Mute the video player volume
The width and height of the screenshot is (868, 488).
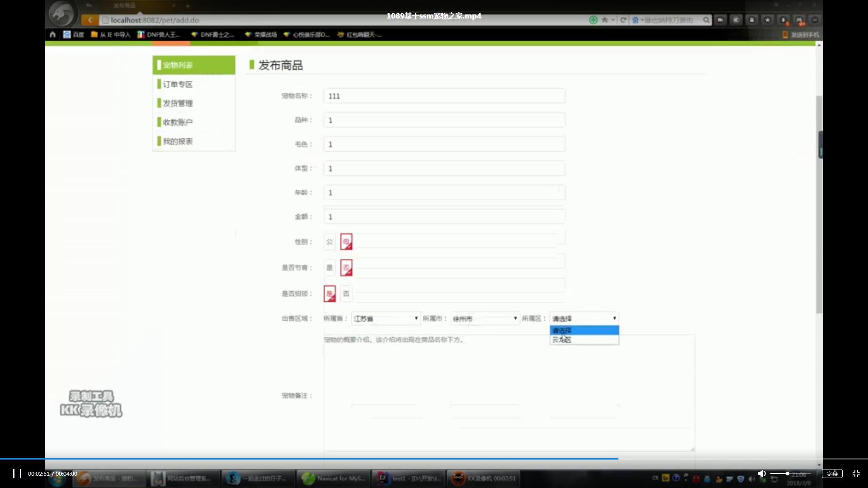[762, 474]
